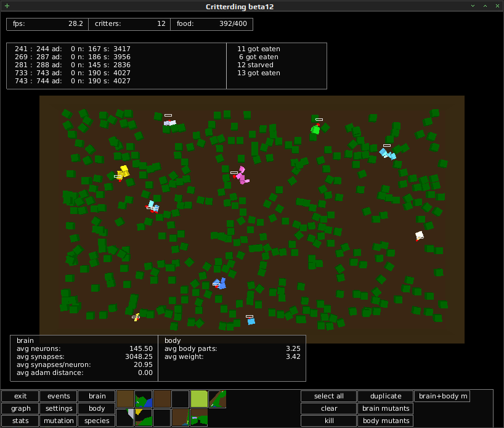This screenshot has height=428, width=504.
Task: Click the avg weight value 3.42
Action: (x=293, y=356)
